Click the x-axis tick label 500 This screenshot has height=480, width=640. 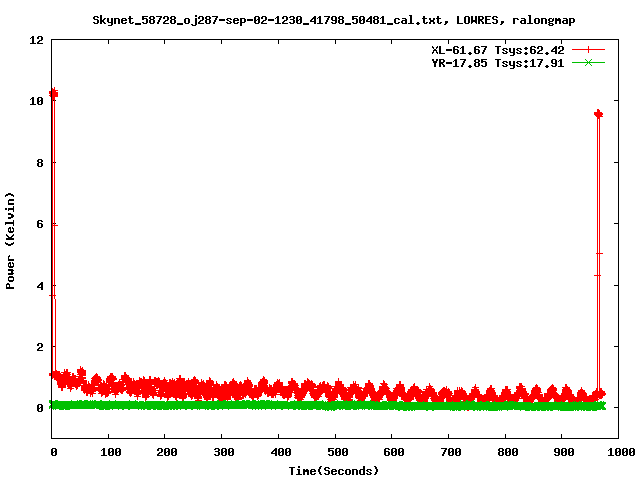[338, 452]
